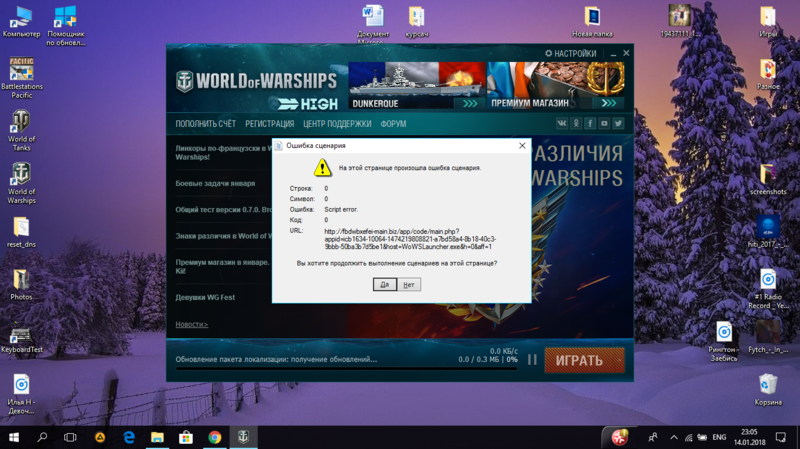Open the Odnoklassniki social icon
Viewport: 800px width, 449px height.
click(576, 123)
